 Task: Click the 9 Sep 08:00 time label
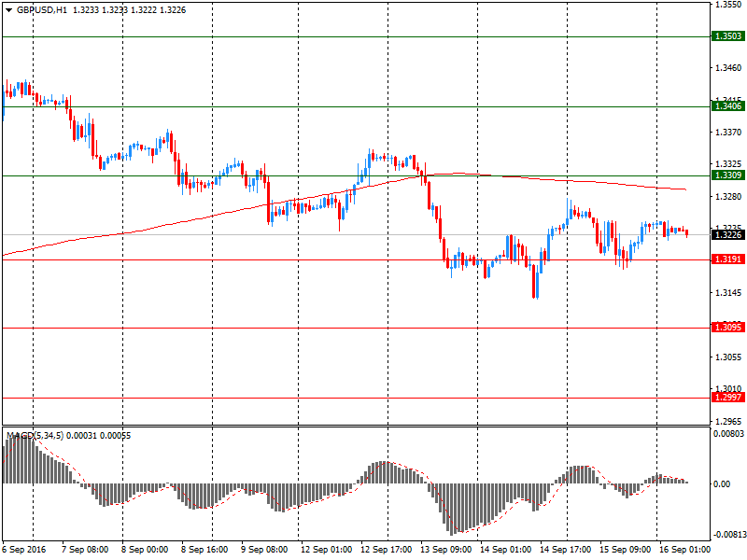tap(264, 550)
